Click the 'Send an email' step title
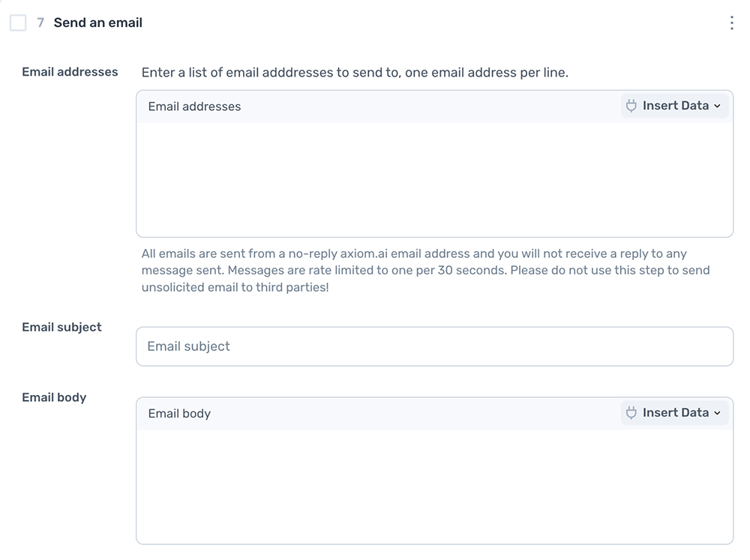This screenshot has width=750, height=560. tap(98, 22)
